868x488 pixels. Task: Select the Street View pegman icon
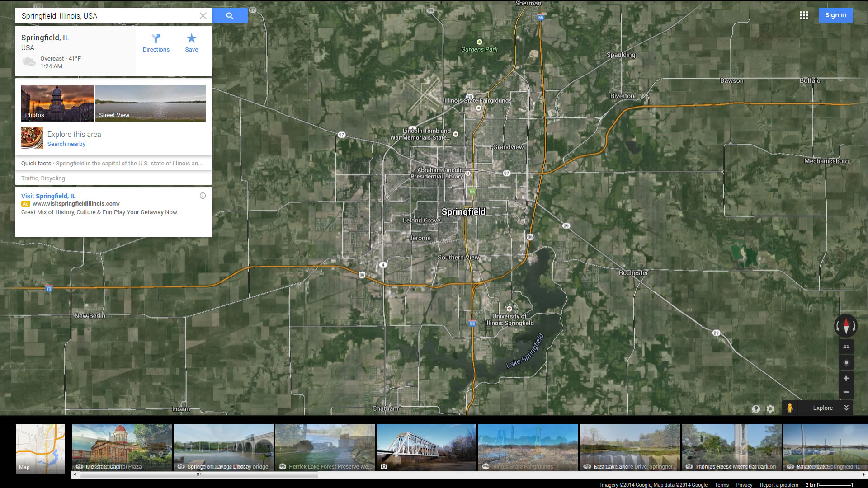pyautogui.click(x=790, y=408)
